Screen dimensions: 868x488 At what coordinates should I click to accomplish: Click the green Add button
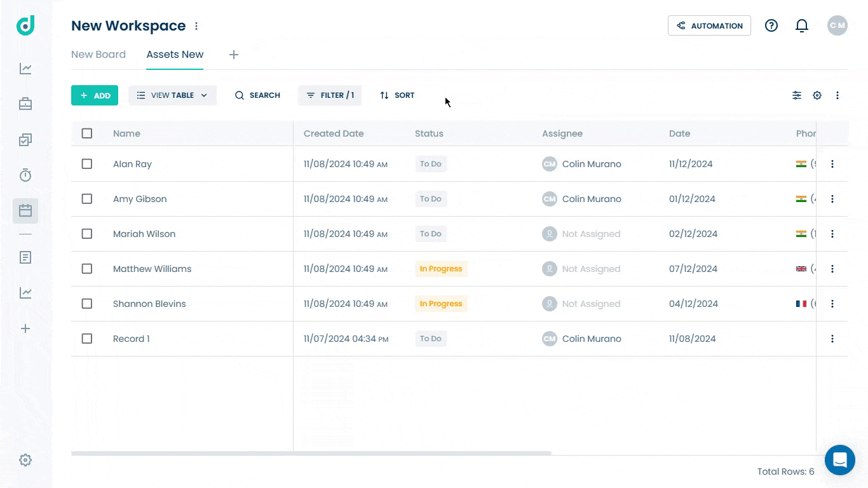coord(95,95)
